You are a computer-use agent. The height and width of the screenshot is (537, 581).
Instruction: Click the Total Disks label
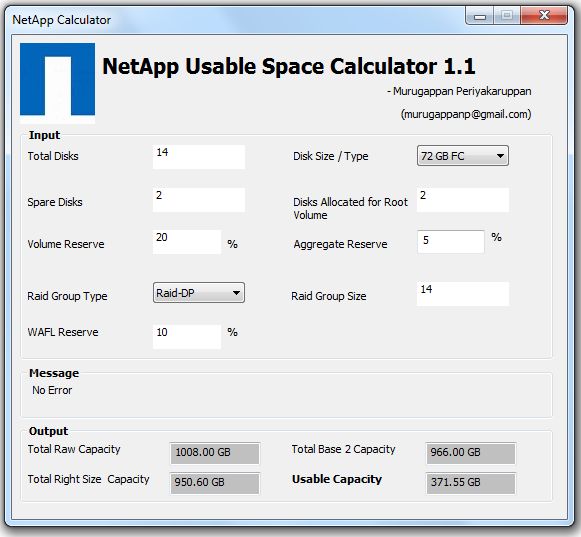tap(53, 156)
